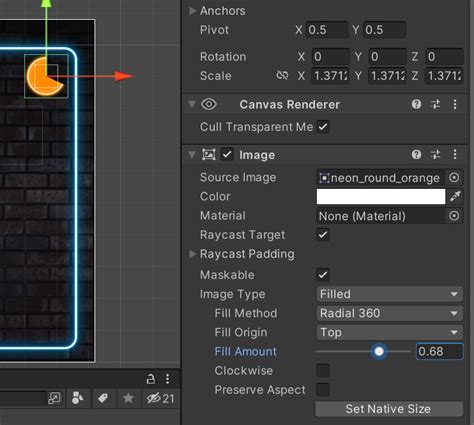Expand the Anchors section
This screenshot has width=474, height=425.
click(192, 11)
